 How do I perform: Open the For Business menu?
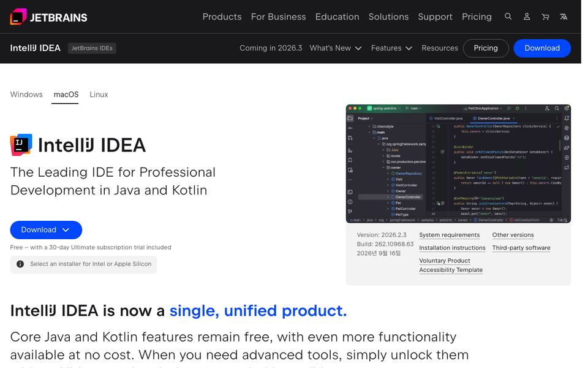point(278,17)
